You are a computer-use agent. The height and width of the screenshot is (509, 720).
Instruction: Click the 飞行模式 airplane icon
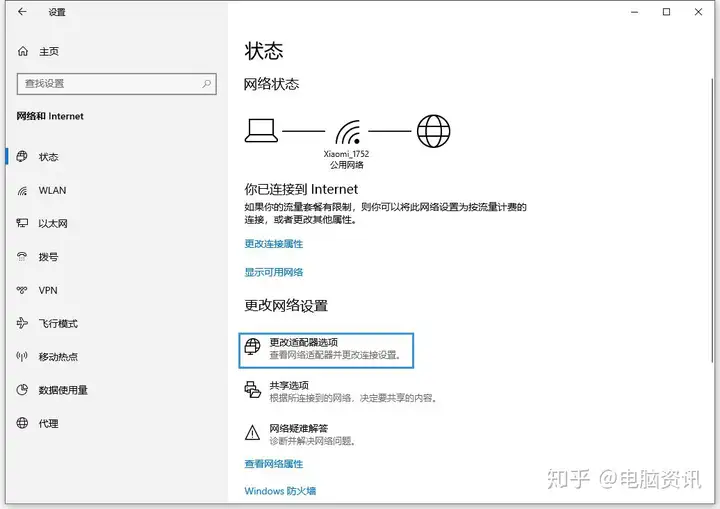click(x=22, y=323)
